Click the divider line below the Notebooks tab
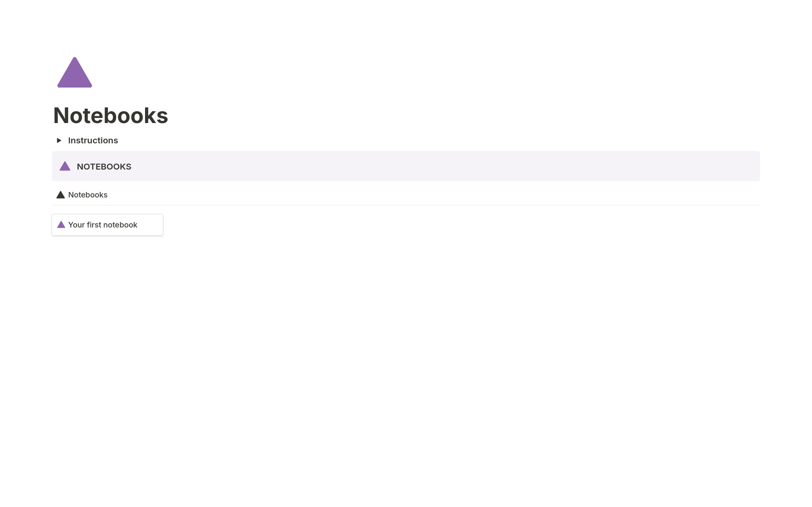 coord(406,205)
